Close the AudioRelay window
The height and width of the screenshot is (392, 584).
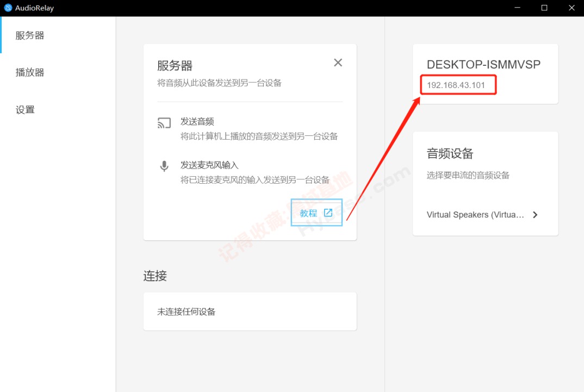click(571, 8)
